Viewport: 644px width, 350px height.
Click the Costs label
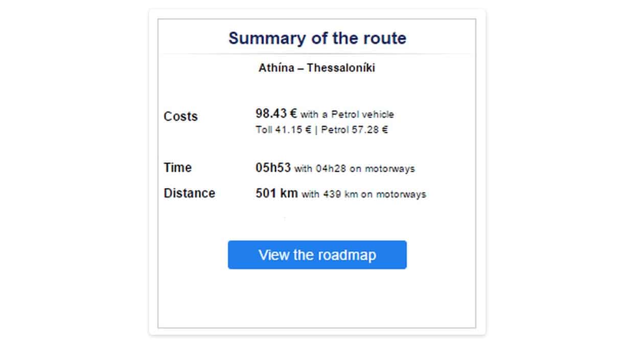click(x=180, y=117)
